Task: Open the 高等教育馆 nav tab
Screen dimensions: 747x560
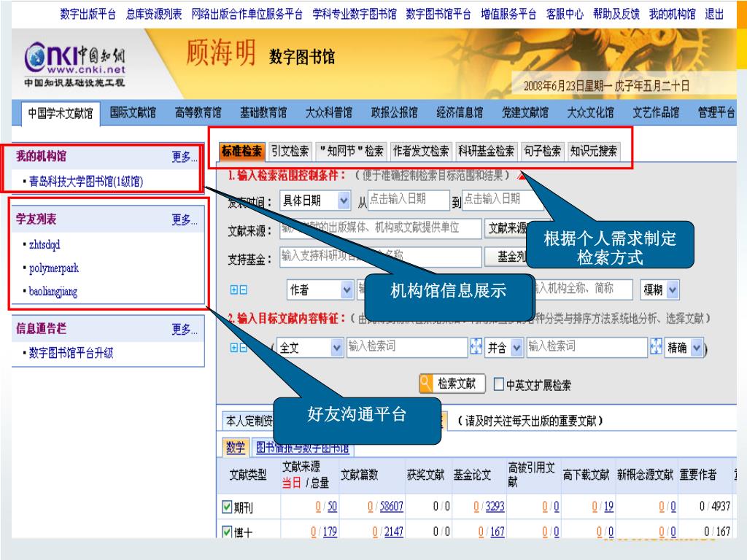Action: (x=198, y=112)
